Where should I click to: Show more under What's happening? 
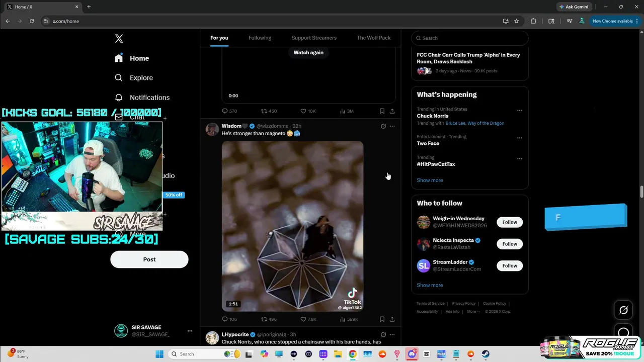pyautogui.click(x=430, y=180)
